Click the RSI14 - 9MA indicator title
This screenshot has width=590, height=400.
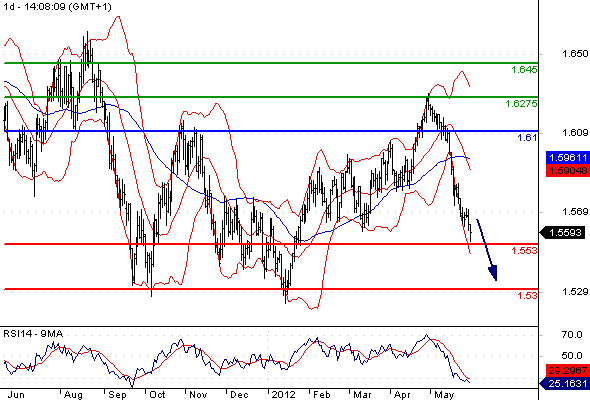[33, 334]
